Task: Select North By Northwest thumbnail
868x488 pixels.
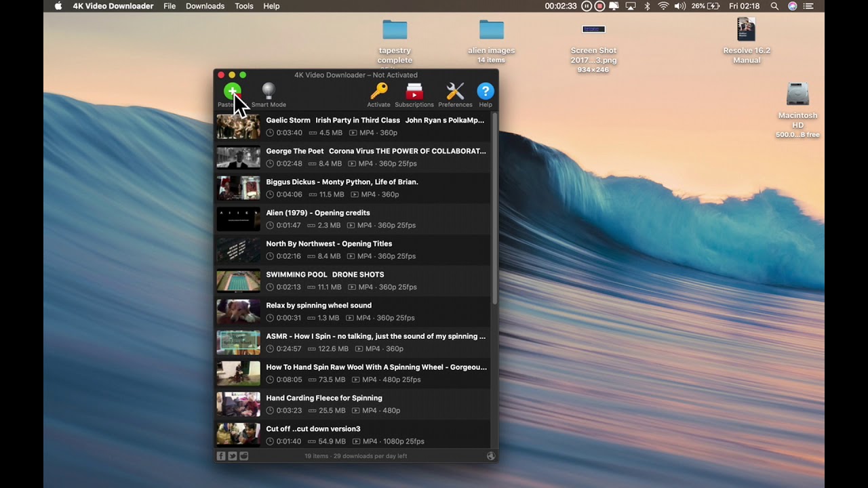Action: click(238, 249)
